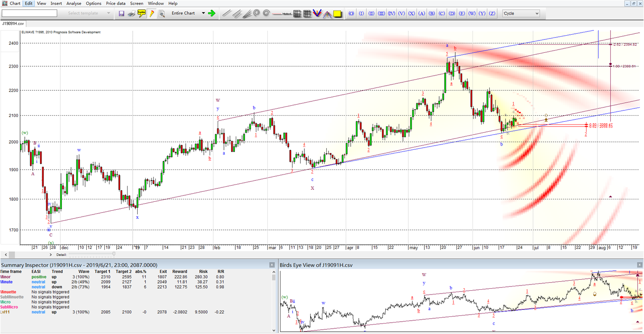Adjust the Detail slider handle
The image size is (644, 334).
point(114,255)
